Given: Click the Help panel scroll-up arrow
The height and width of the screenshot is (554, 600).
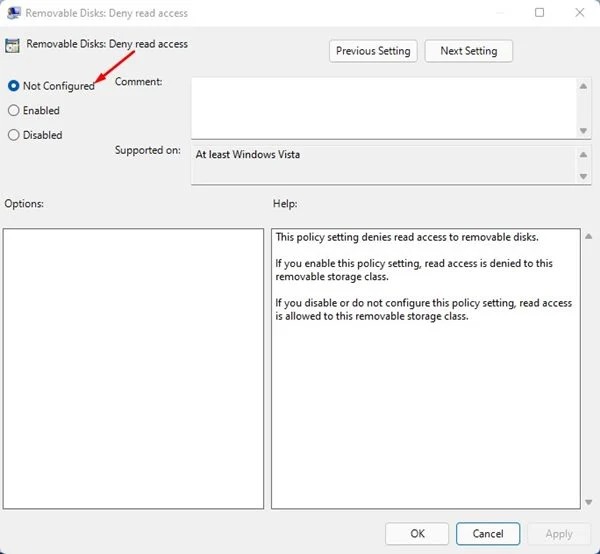Looking at the screenshot, I should pyautogui.click(x=589, y=236).
